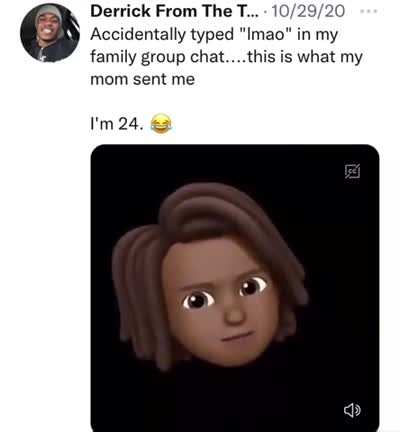
Task: Unmute the video with the speaker icon
Action: (352, 410)
